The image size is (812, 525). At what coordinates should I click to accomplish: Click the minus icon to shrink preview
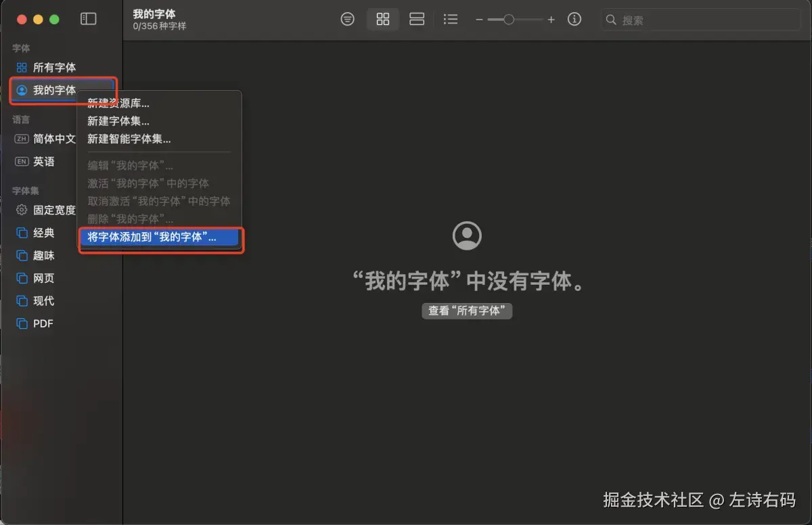(x=479, y=20)
